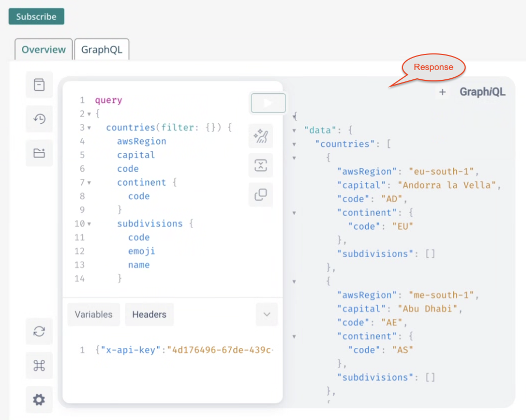This screenshot has width=526, height=420.
Task: Collapse the "data" object in response
Action: (x=294, y=130)
